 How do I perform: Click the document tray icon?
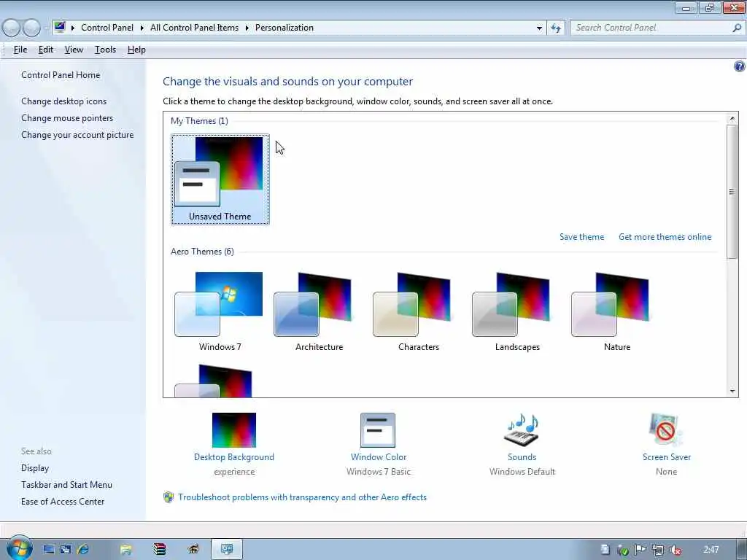coord(605,550)
